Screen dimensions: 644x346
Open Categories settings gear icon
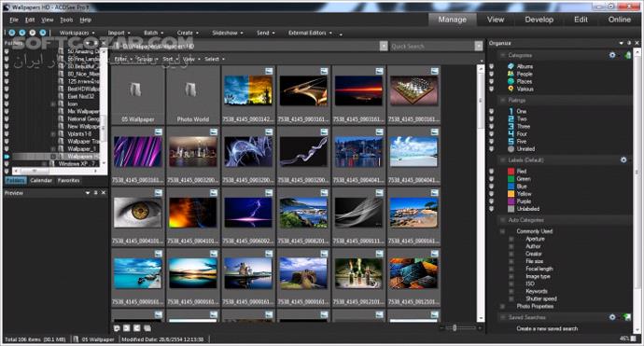(612, 55)
